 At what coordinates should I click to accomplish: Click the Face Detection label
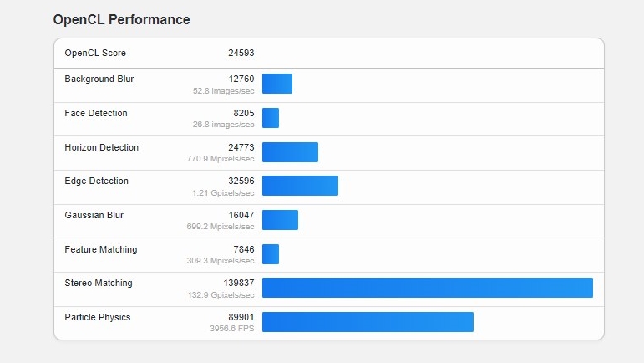96,113
